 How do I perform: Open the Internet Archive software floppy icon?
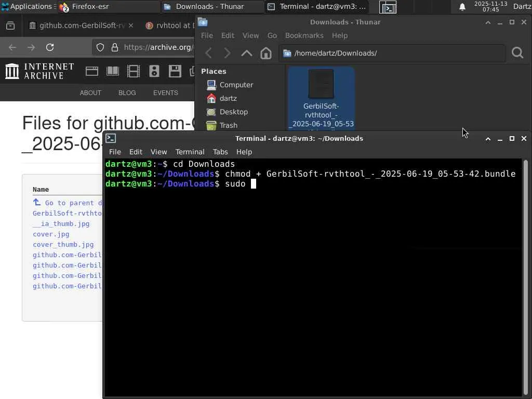[x=175, y=71]
